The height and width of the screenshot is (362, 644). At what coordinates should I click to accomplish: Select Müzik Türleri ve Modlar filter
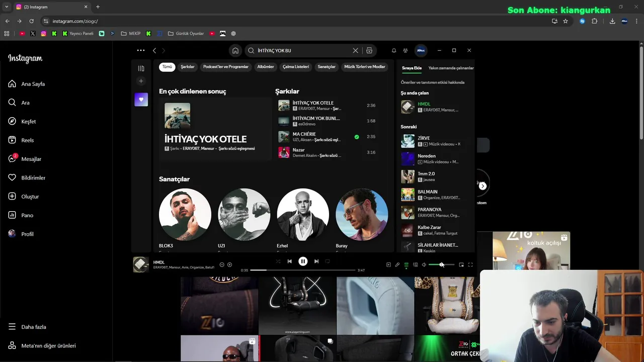[365, 67]
